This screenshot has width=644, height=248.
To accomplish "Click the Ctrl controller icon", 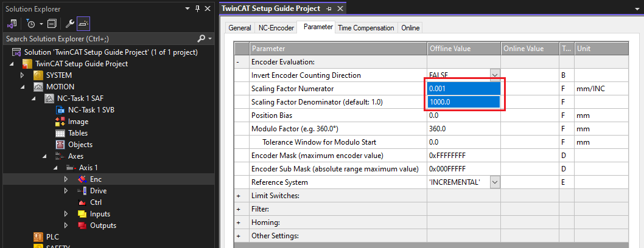I will coord(82,202).
